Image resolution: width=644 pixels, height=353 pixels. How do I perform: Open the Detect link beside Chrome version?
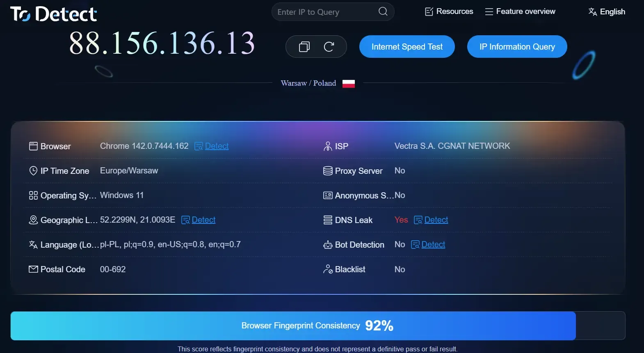217,146
